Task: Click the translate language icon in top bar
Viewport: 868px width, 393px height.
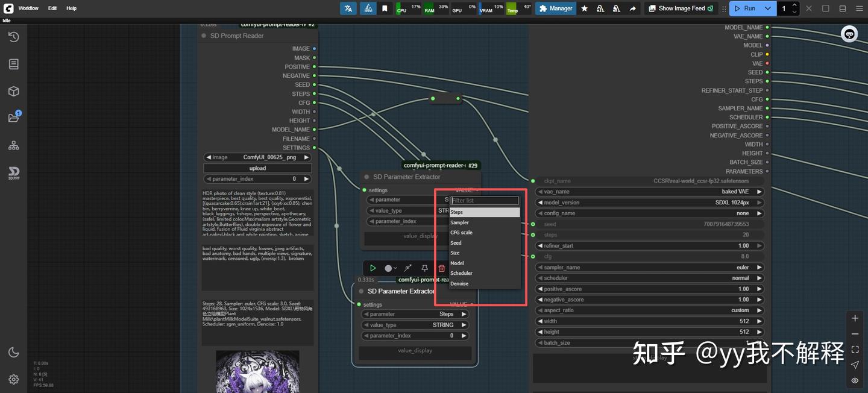Action: coord(348,8)
